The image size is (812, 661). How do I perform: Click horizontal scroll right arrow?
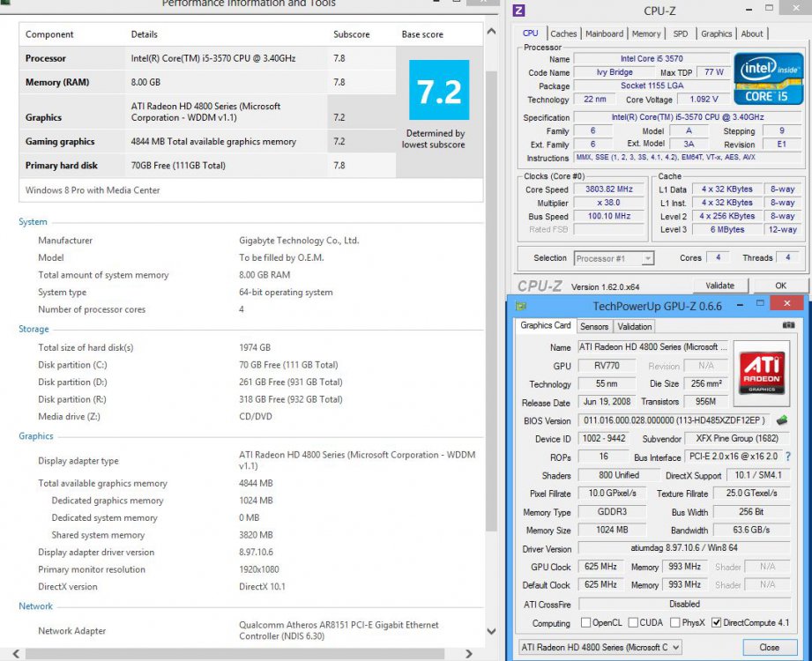(469, 654)
